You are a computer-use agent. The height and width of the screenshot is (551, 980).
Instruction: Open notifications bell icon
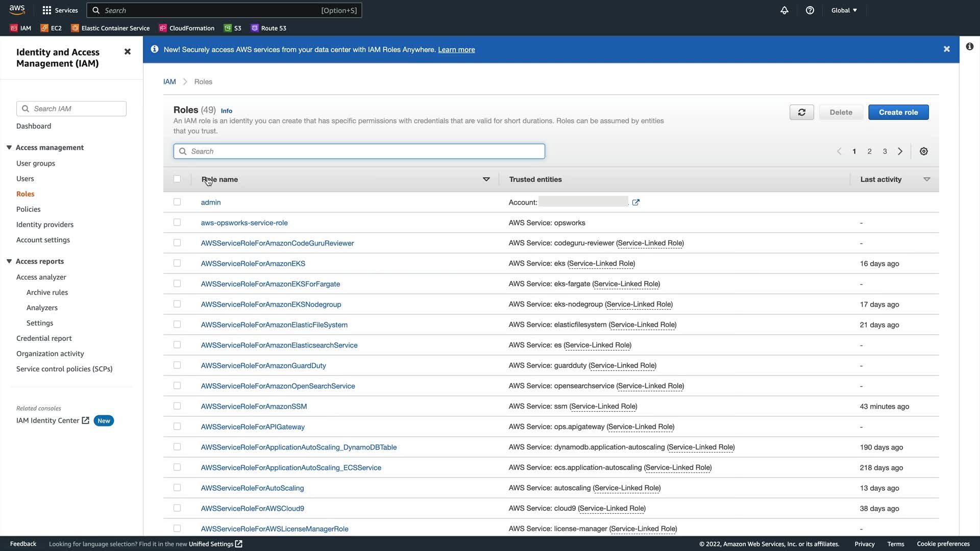tap(785, 10)
